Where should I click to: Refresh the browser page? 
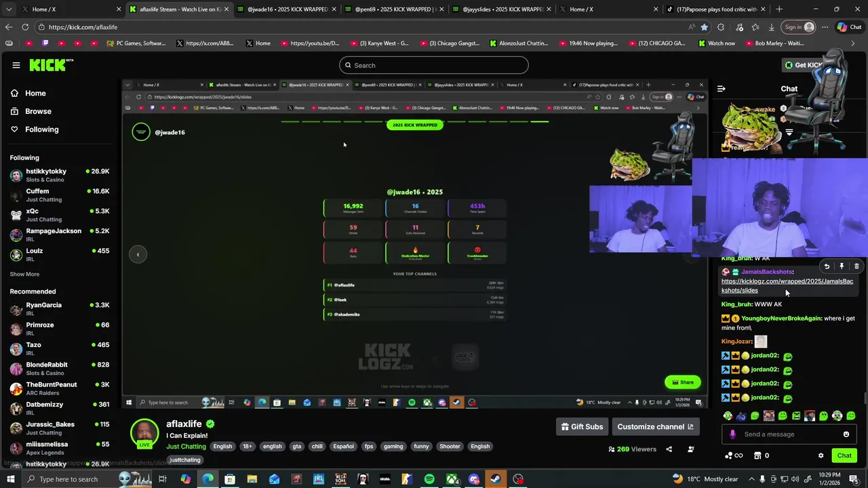coord(25,27)
